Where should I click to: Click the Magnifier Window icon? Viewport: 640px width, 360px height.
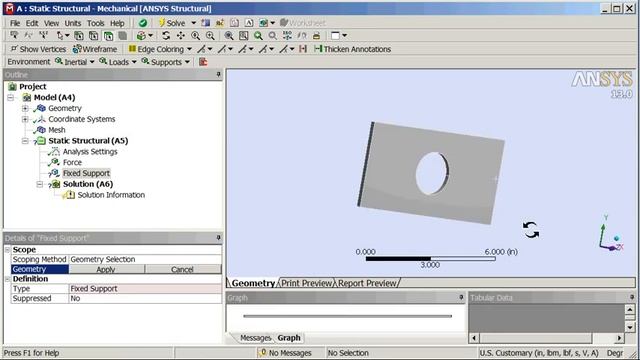pyautogui.click(x=243, y=36)
